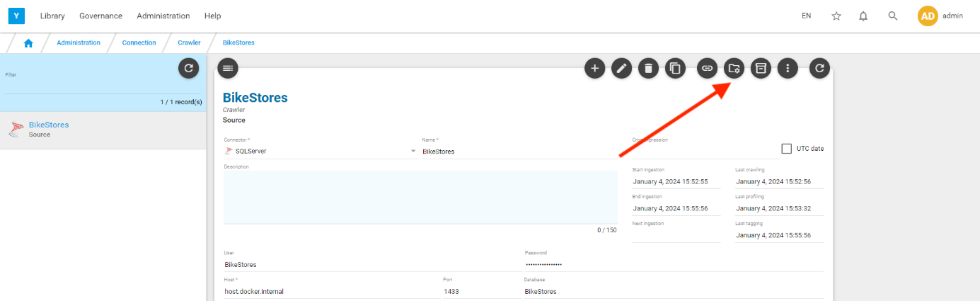
Task: Expand the SQLServer connector dropdown
Action: [414, 151]
